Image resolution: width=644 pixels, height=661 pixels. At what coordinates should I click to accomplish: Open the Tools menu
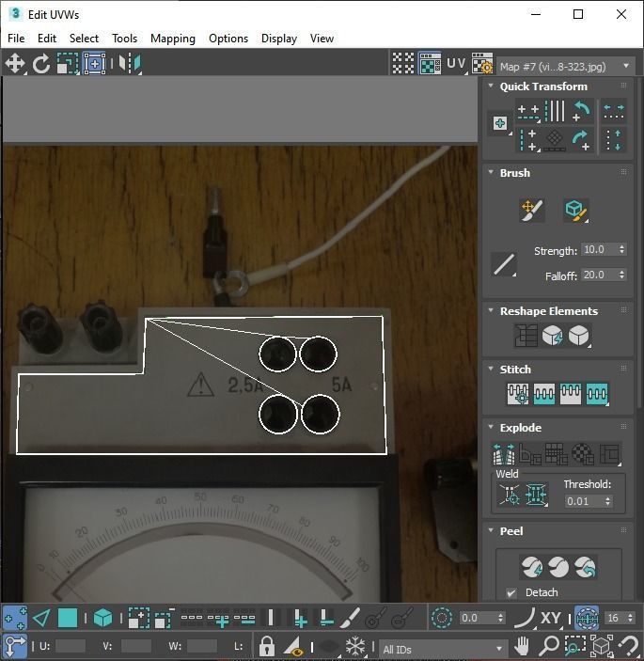click(x=124, y=39)
